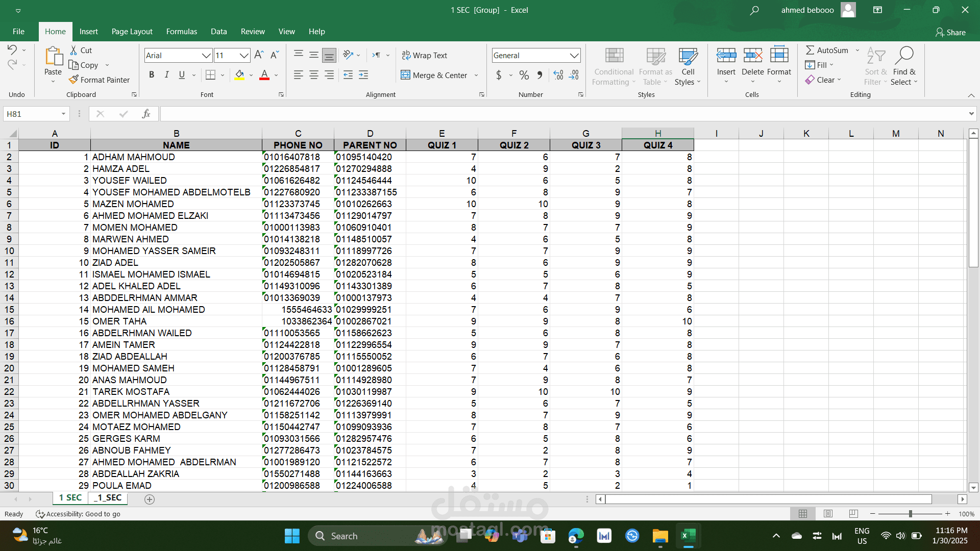Collapse the ribbon with chevron
Viewport: 980px width, 551px height.
click(971, 95)
